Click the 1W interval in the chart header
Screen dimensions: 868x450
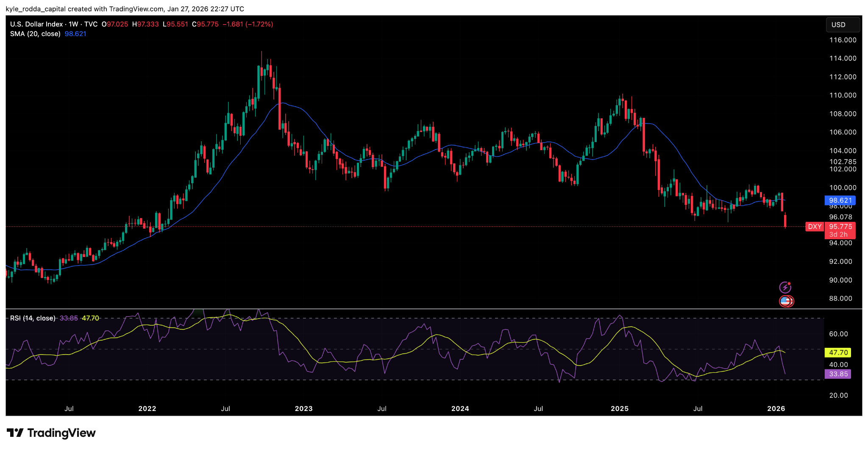point(73,24)
